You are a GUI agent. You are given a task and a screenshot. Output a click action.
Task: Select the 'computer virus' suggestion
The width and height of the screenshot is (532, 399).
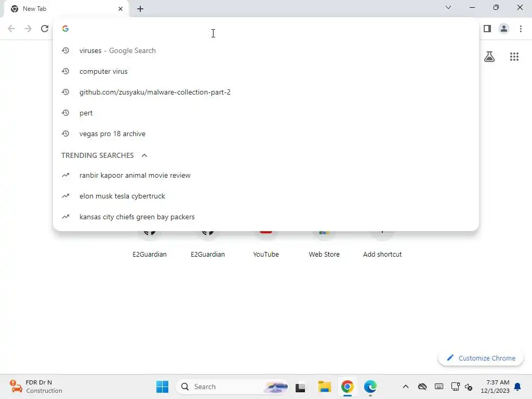click(266, 71)
